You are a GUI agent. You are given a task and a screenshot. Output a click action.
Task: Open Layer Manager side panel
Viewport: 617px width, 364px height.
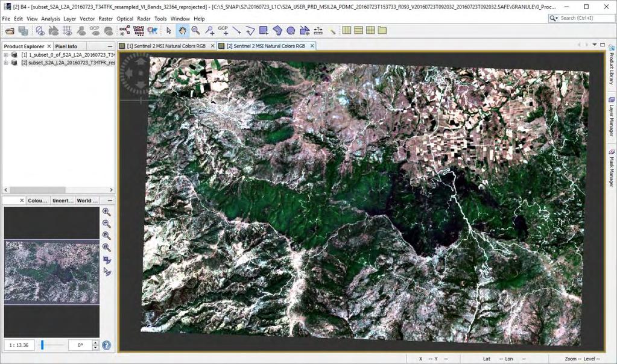coord(611,117)
